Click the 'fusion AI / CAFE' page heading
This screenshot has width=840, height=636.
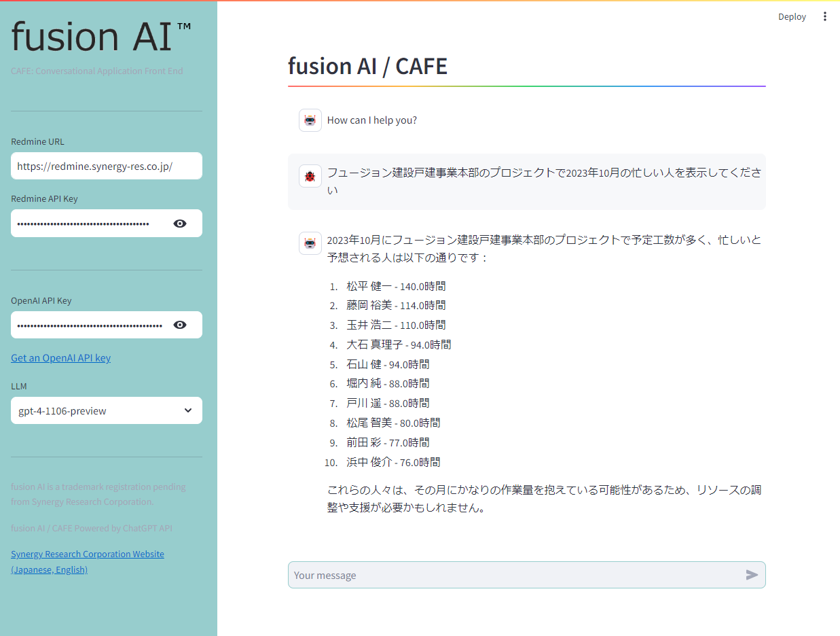(367, 66)
